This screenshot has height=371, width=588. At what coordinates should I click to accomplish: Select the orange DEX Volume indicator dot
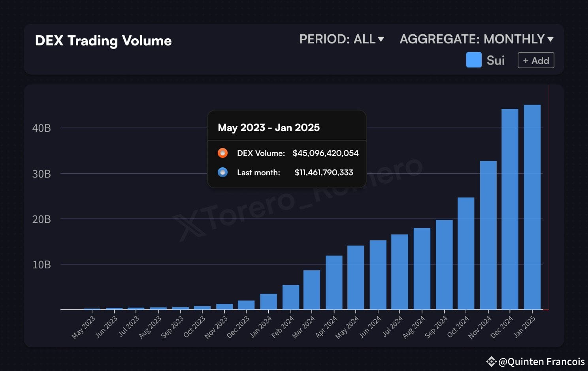(222, 153)
